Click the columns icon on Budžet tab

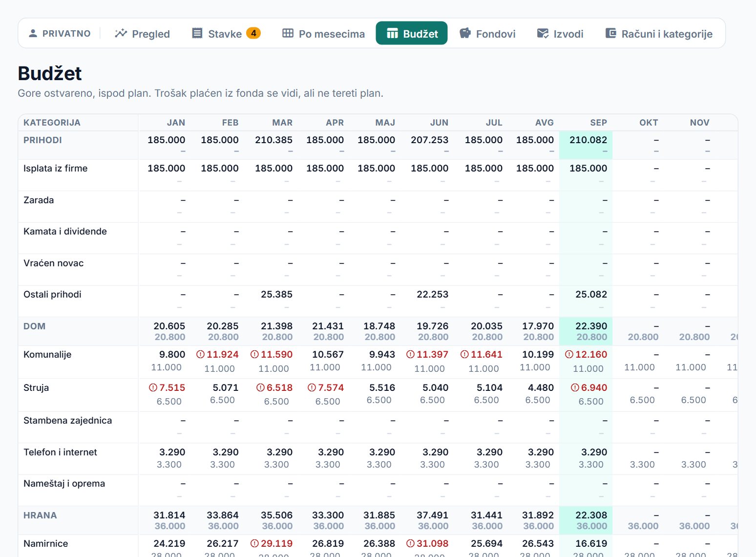pyautogui.click(x=392, y=33)
